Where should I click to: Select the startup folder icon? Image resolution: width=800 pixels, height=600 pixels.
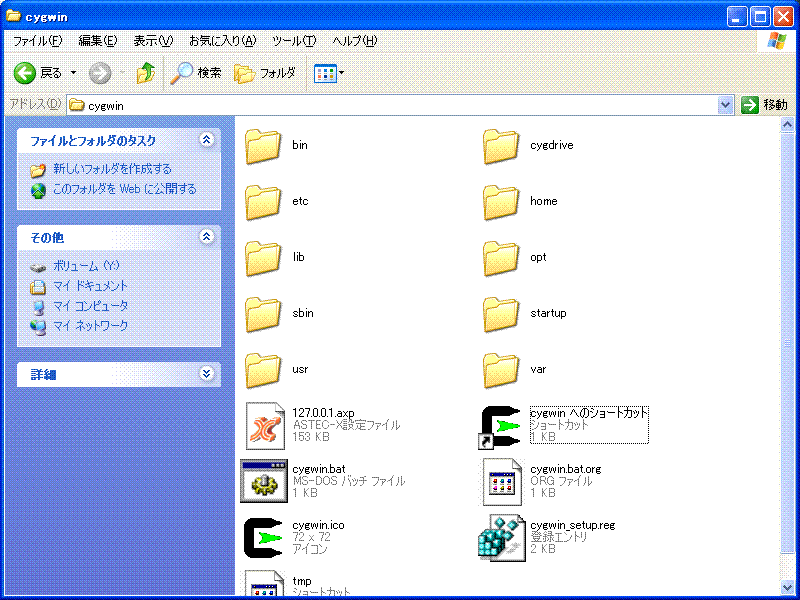pos(501,315)
